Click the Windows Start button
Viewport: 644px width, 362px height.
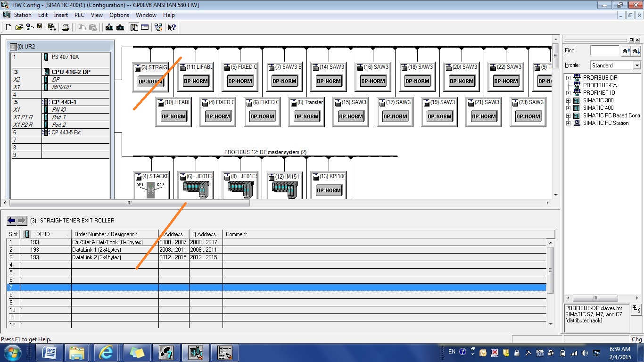12,352
